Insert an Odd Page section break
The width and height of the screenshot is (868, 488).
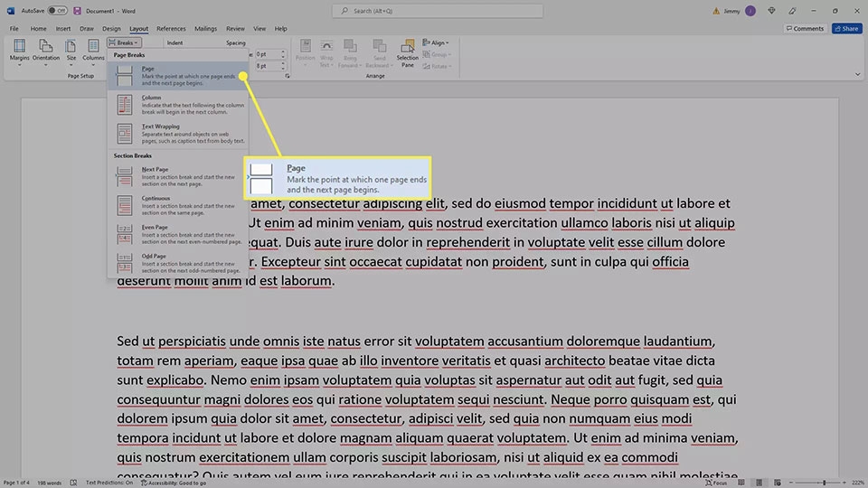point(178,263)
